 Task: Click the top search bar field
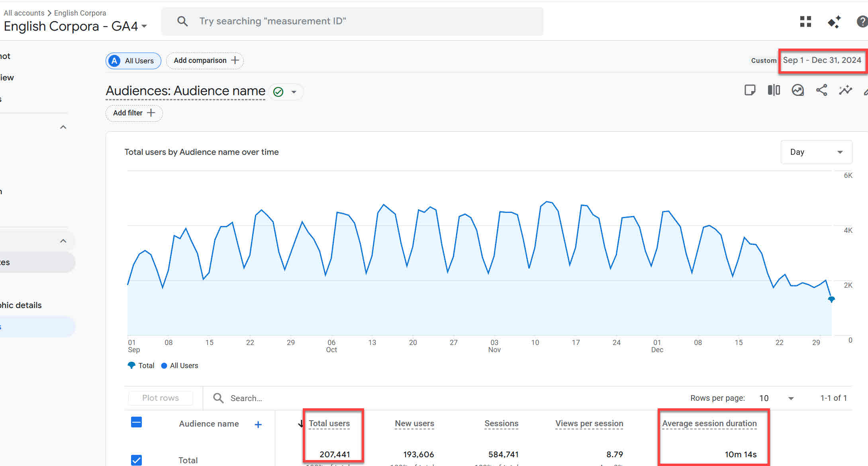tap(352, 21)
